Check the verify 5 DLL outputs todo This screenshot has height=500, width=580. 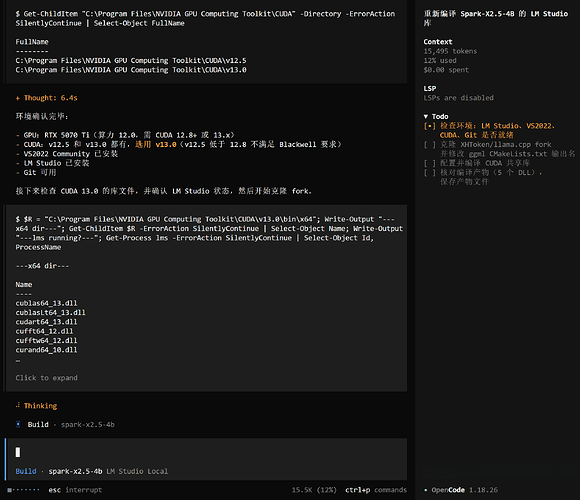[429, 172]
